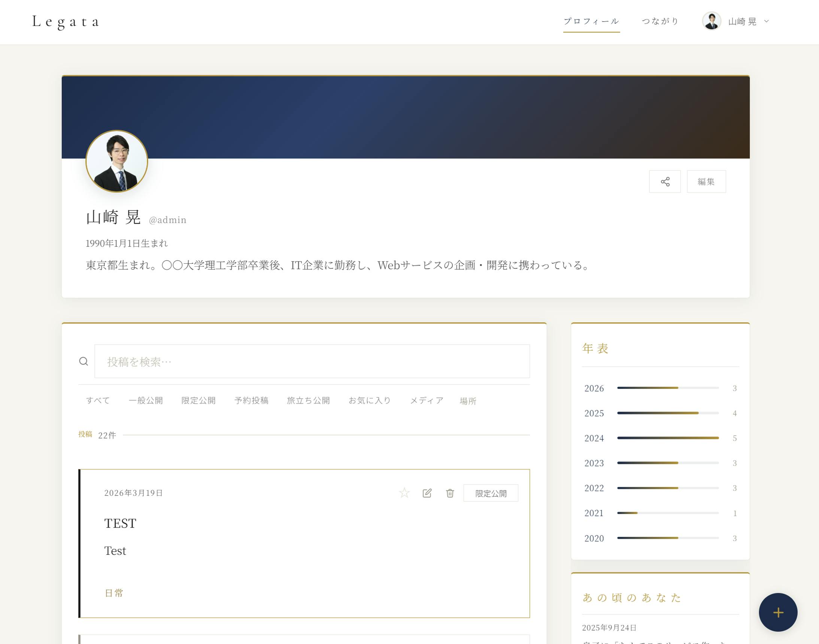Click the 編集 profile button
This screenshot has width=819, height=644.
coord(706,181)
